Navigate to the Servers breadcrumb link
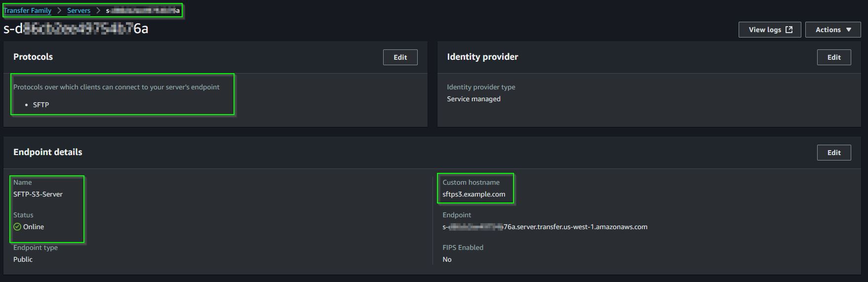Screen dimensions: 868x282 (79, 10)
